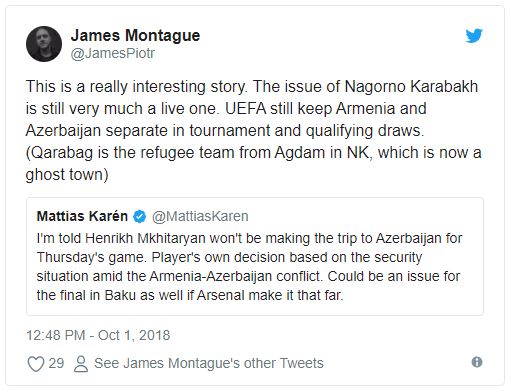Like the tweet with the heart icon
Viewport: 511px width, 391px height.
tap(36, 363)
